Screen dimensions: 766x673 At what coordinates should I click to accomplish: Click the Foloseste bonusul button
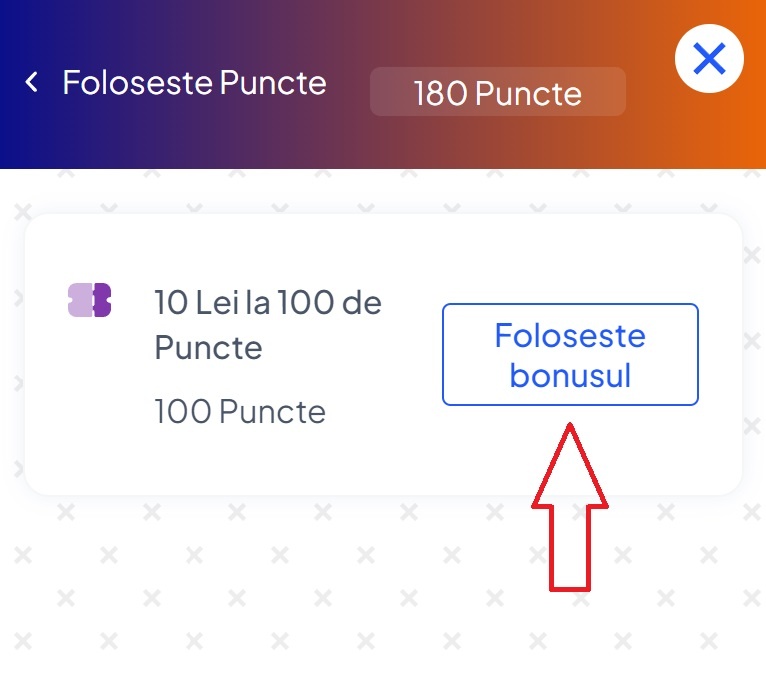tap(570, 355)
